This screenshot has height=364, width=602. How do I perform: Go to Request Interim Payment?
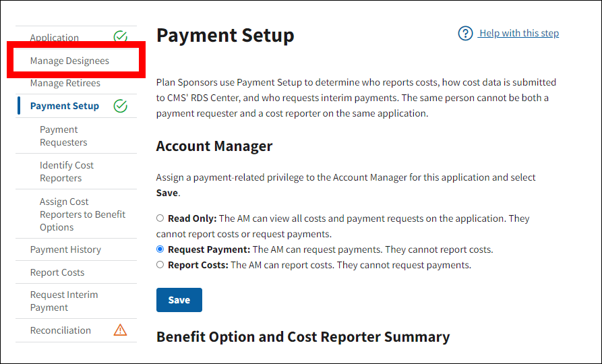coord(64,301)
